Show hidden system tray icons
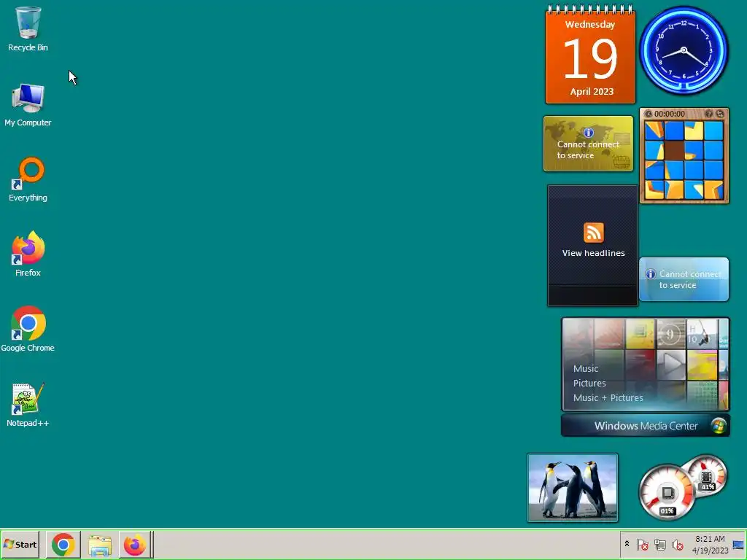Screen dimensions: 747x560 tap(627, 544)
